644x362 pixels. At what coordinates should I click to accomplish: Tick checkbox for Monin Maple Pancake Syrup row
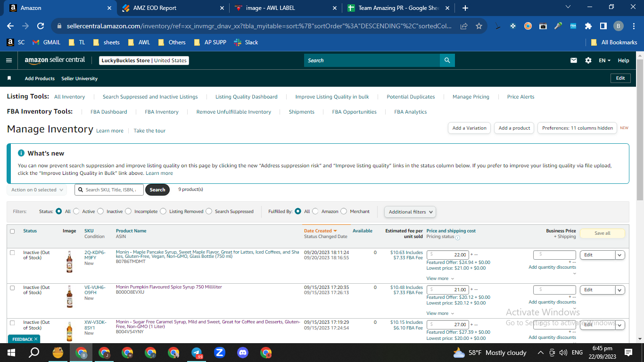coord(12,253)
